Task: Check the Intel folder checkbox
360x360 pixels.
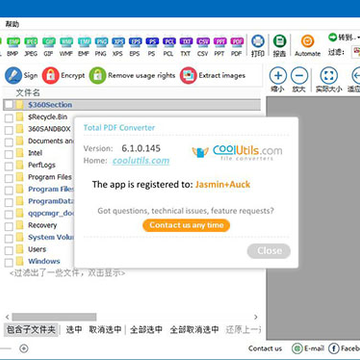Action: (x=9, y=154)
